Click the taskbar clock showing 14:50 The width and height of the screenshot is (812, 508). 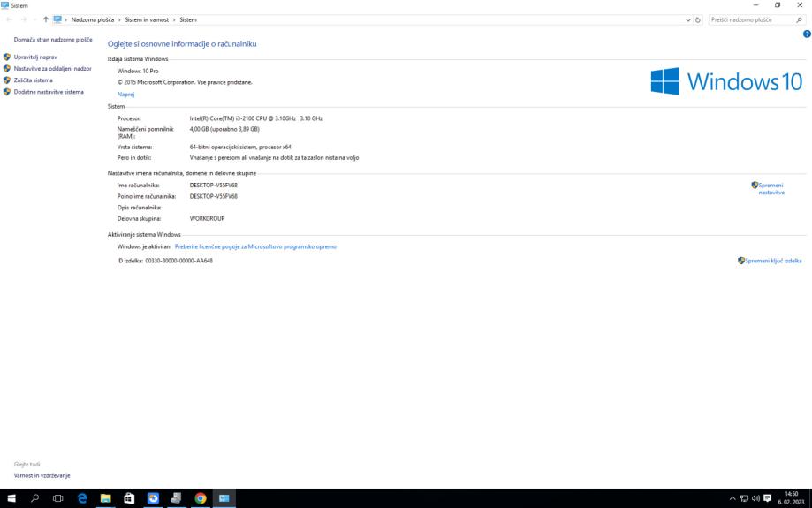(791, 498)
